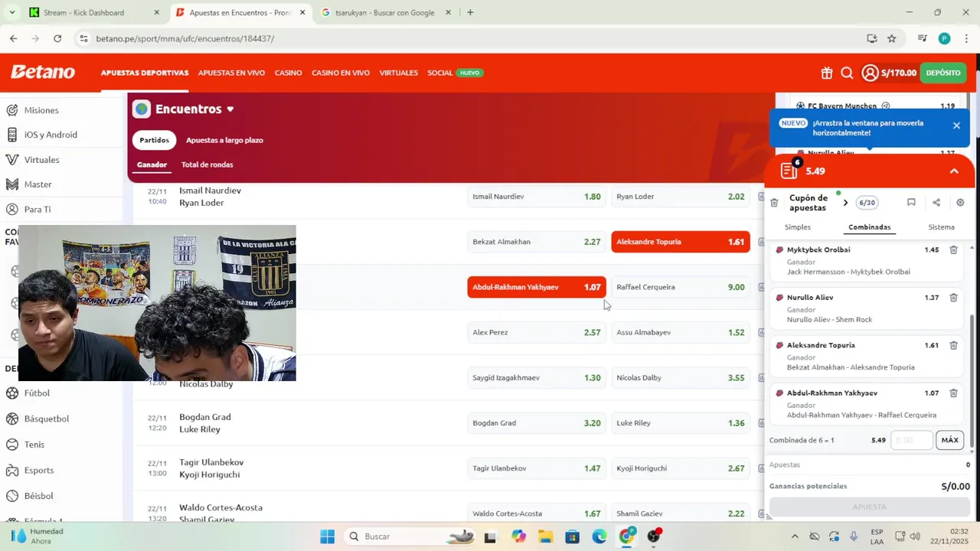Open File Explorer from taskbar

coord(545,536)
